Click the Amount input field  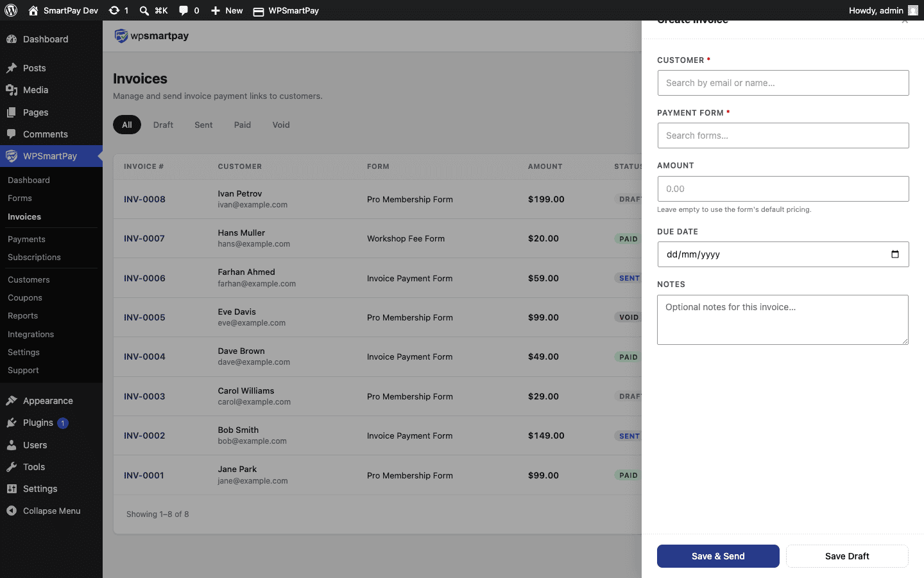click(x=783, y=189)
